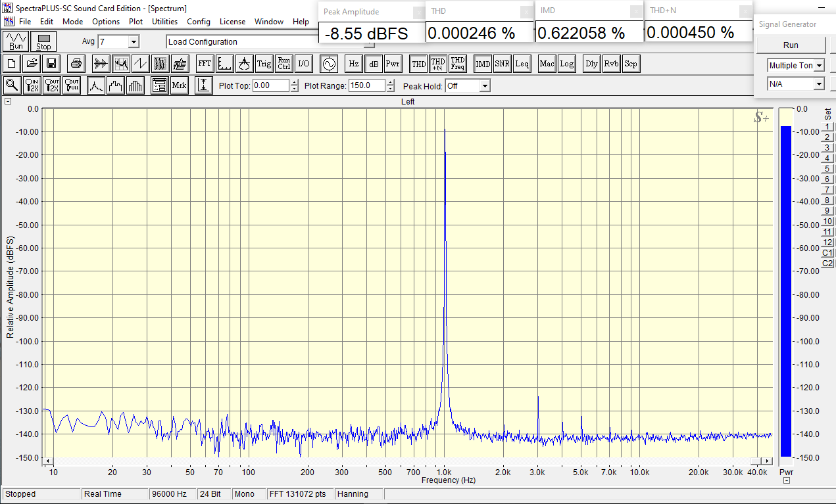The image size is (836, 504).
Task: Click the Mac macro button
Action: tap(547, 64)
